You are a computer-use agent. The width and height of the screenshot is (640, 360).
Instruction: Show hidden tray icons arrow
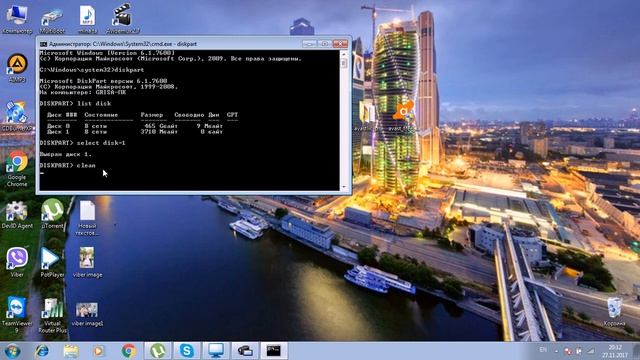tap(556, 351)
